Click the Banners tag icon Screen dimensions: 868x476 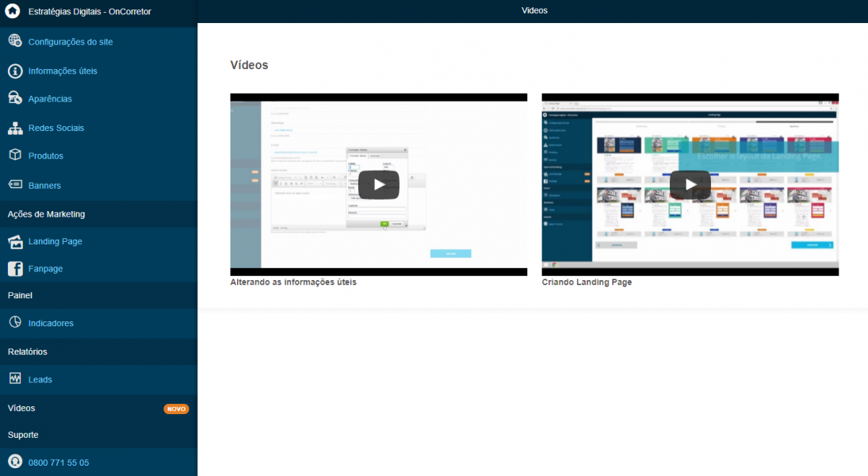click(15, 184)
